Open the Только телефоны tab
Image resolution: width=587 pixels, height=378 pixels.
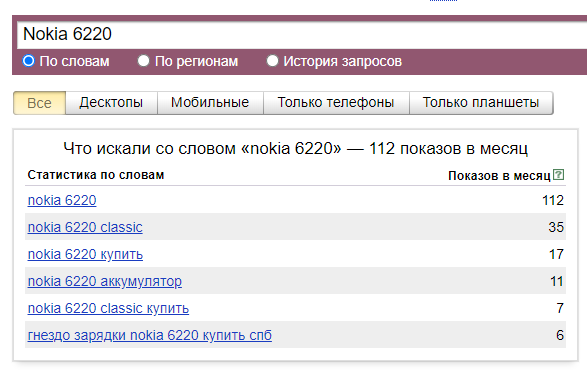pos(336,103)
